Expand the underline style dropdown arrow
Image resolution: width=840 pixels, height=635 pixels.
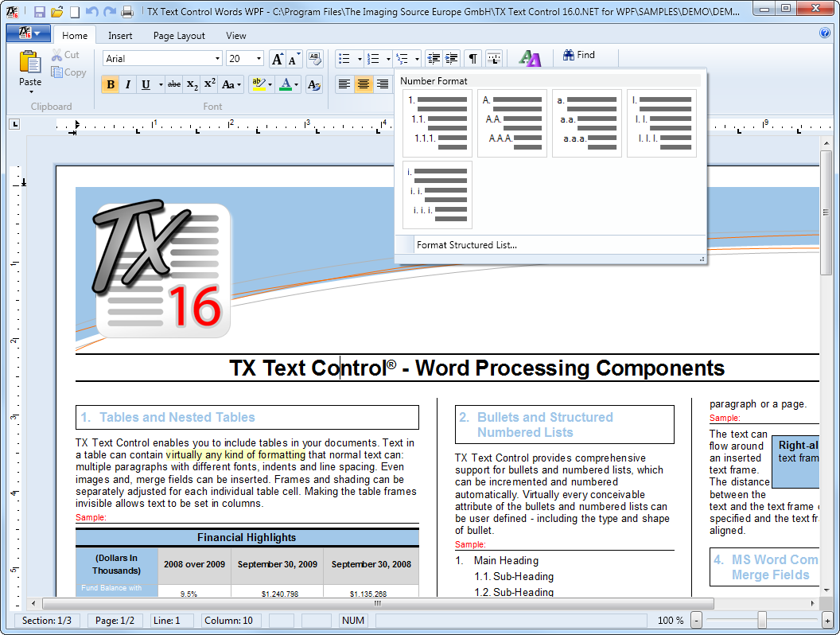tap(160, 84)
